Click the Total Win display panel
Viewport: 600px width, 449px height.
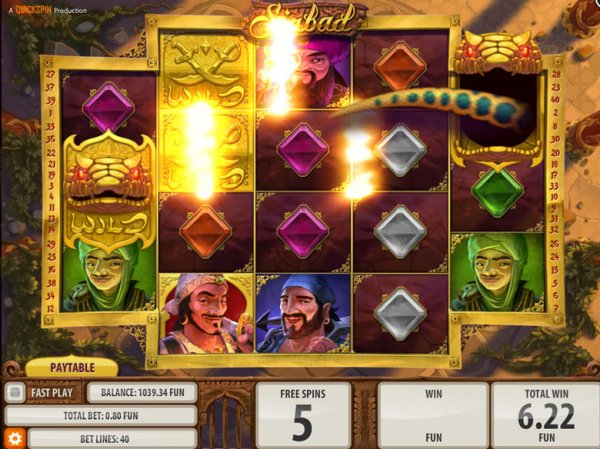(546, 415)
